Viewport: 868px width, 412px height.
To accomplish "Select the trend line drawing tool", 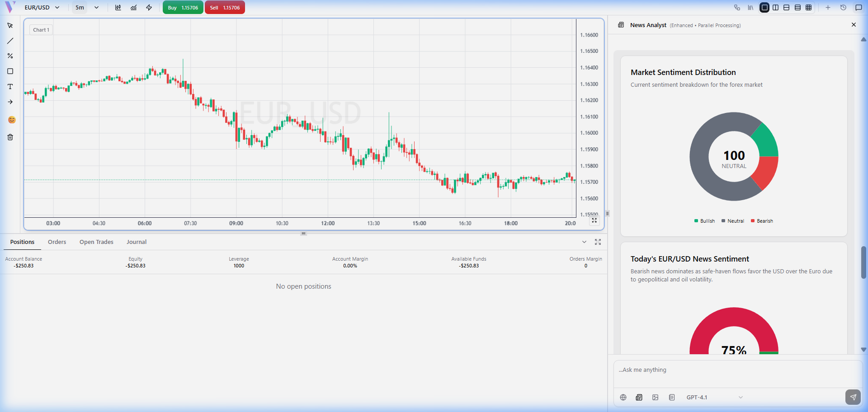I will [10, 41].
